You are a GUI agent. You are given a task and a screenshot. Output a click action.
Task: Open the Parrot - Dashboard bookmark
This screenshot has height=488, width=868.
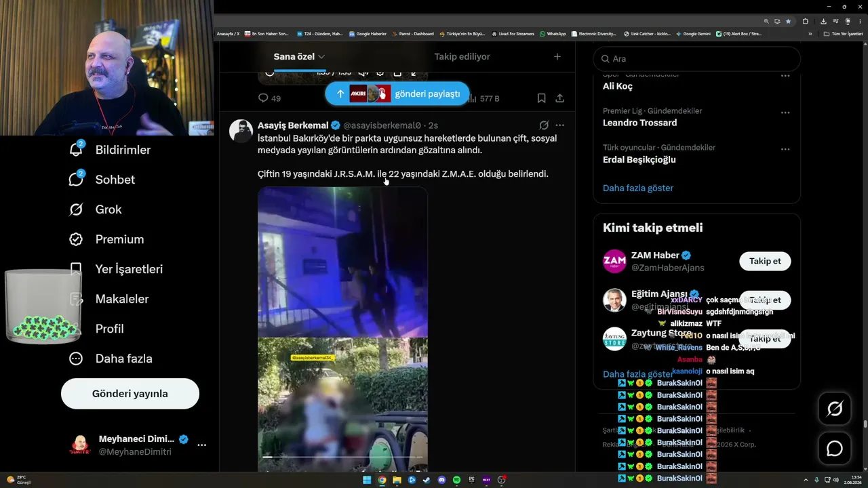(x=412, y=34)
